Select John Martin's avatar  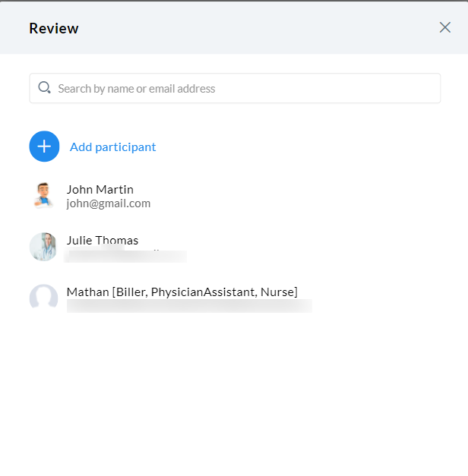[x=44, y=195]
